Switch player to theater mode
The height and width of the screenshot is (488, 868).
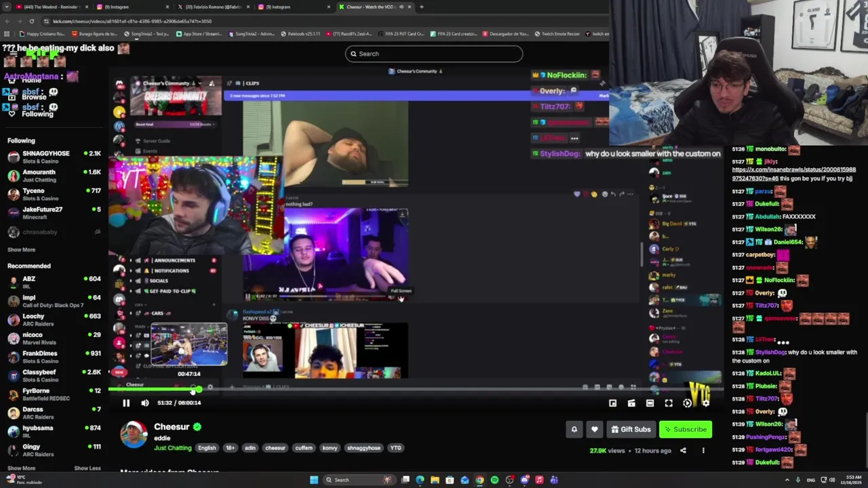pyautogui.click(x=650, y=403)
